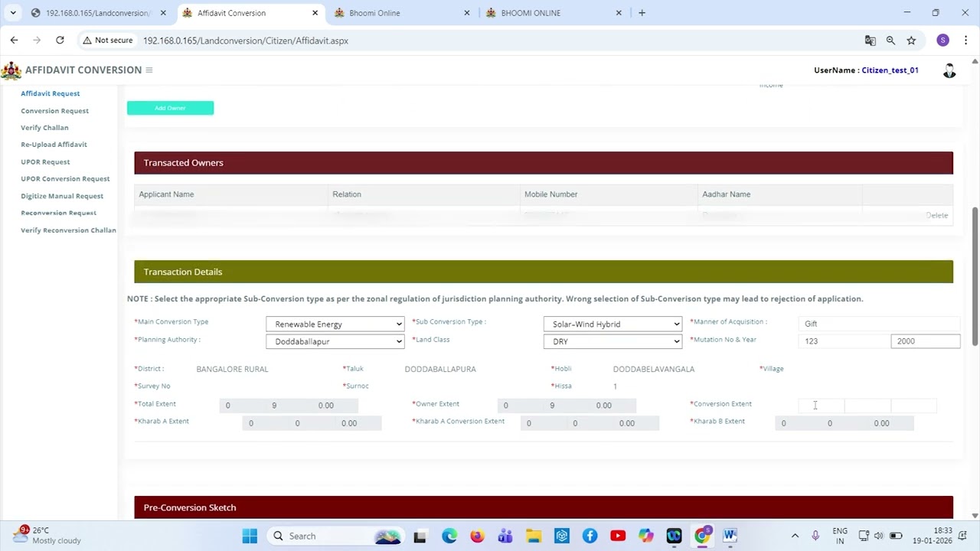980x551 pixels.
Task: Open UPOR Request in sidebar
Action: 45,162
